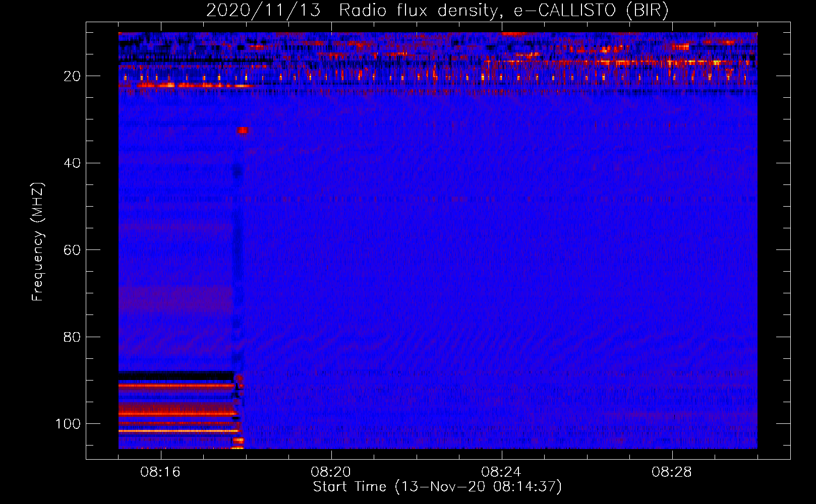The width and height of the screenshot is (816, 504).
Task: Click the small red burst near 32 MHz
Action: (x=243, y=131)
